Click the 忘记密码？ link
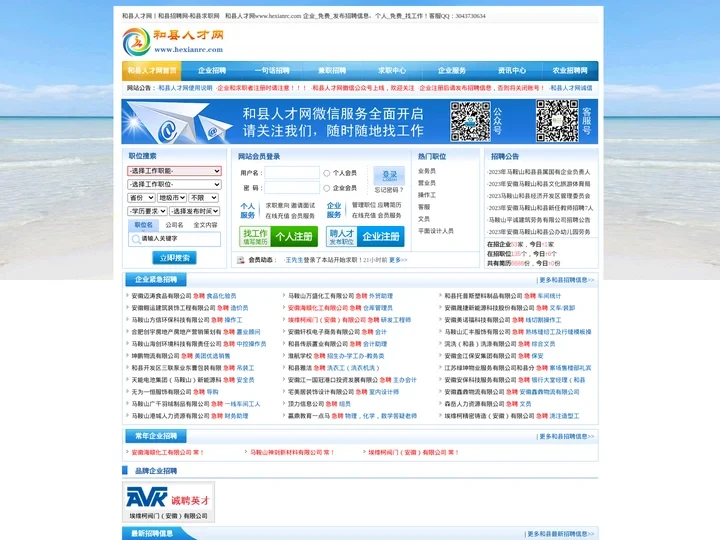This screenshot has height=540, width=720. tap(389, 190)
